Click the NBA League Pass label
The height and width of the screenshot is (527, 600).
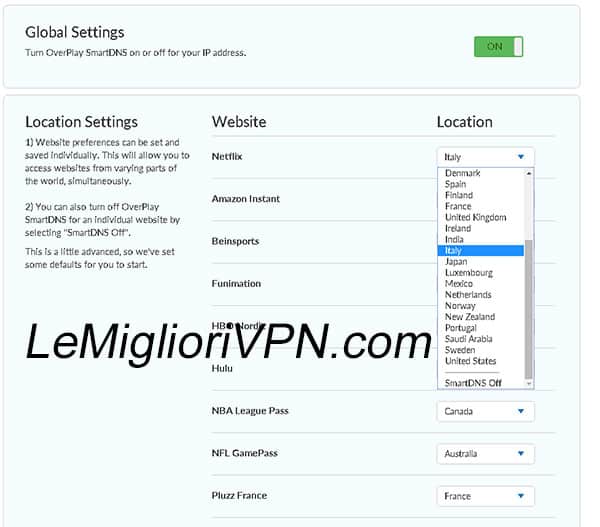point(250,411)
